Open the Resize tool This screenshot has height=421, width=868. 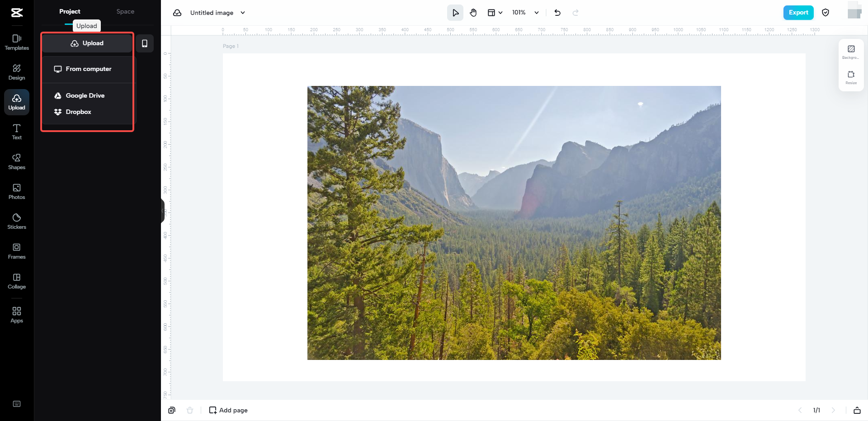[x=851, y=77]
